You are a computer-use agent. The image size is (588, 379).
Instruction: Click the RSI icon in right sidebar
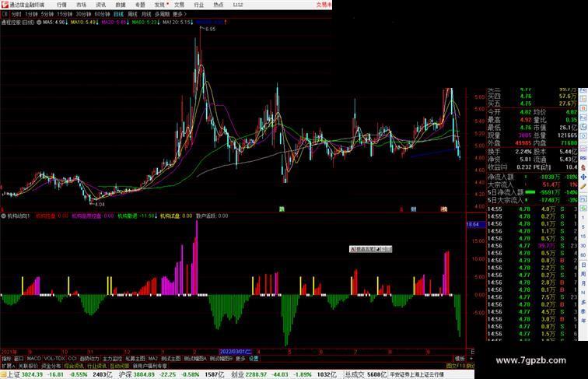583,158
